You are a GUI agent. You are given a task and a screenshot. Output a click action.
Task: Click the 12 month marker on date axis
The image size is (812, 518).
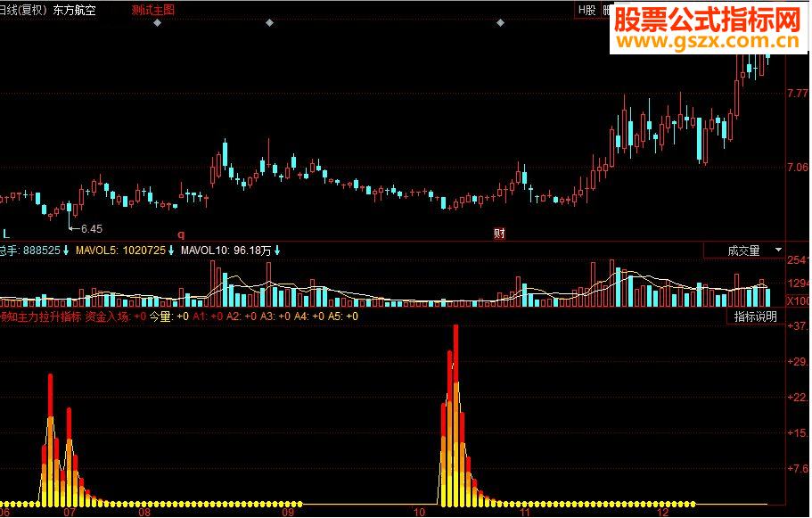tap(662, 513)
